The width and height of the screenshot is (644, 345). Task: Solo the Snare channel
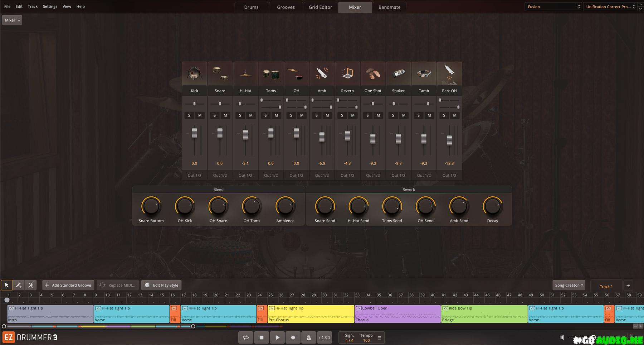click(x=215, y=115)
